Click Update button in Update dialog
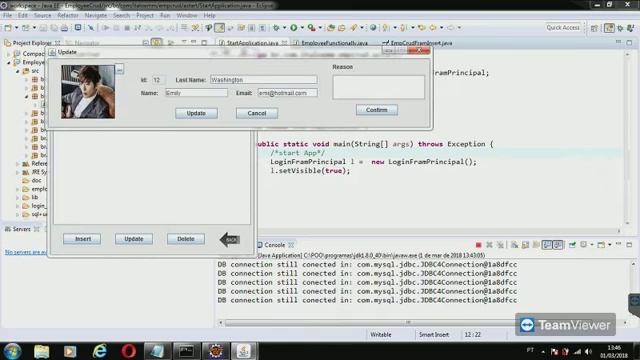The width and height of the screenshot is (640, 360). point(196,113)
